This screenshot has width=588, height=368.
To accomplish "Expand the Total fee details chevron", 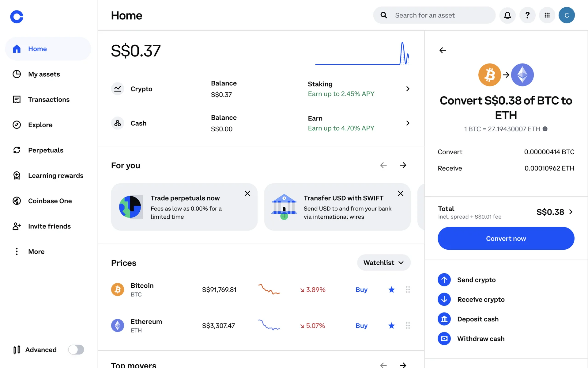I will (x=571, y=212).
